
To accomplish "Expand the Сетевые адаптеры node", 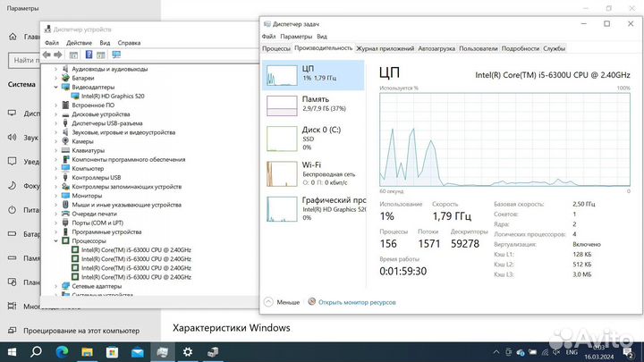I will pyautogui.click(x=55, y=286).
